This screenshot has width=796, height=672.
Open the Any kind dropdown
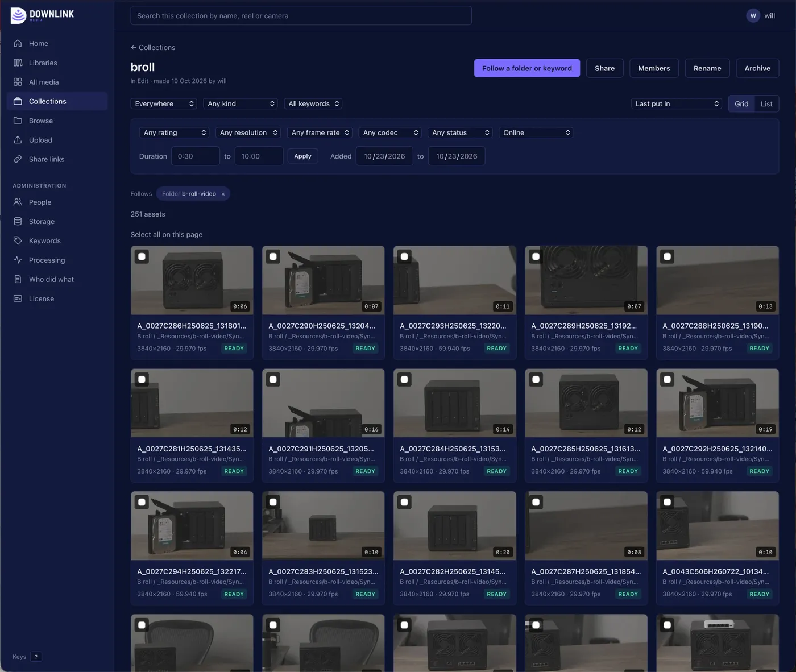[x=241, y=103]
